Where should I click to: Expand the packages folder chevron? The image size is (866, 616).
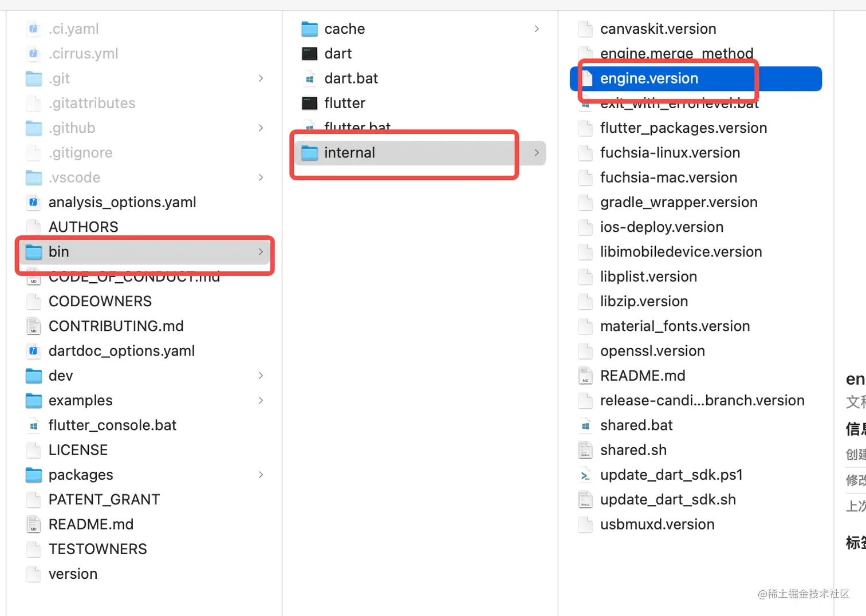pyautogui.click(x=261, y=475)
